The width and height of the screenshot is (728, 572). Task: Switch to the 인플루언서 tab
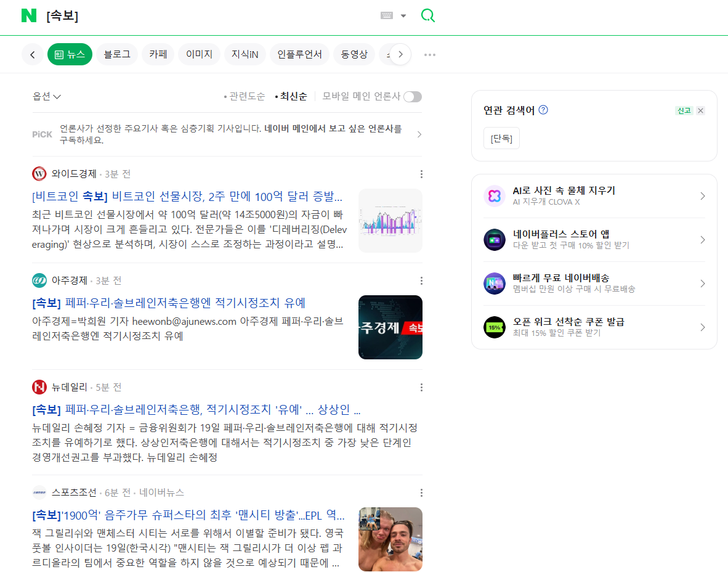tap(299, 55)
